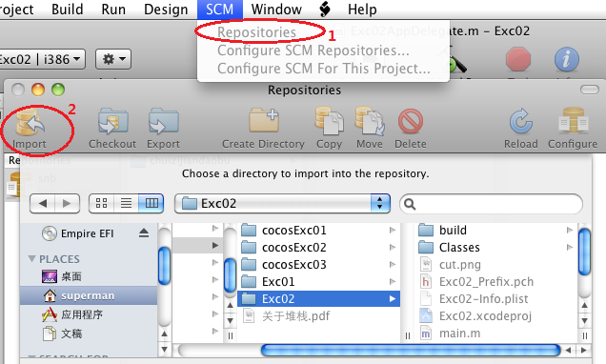
Task: Expand the cocosExc01 folder arrow
Action: (x=393, y=231)
